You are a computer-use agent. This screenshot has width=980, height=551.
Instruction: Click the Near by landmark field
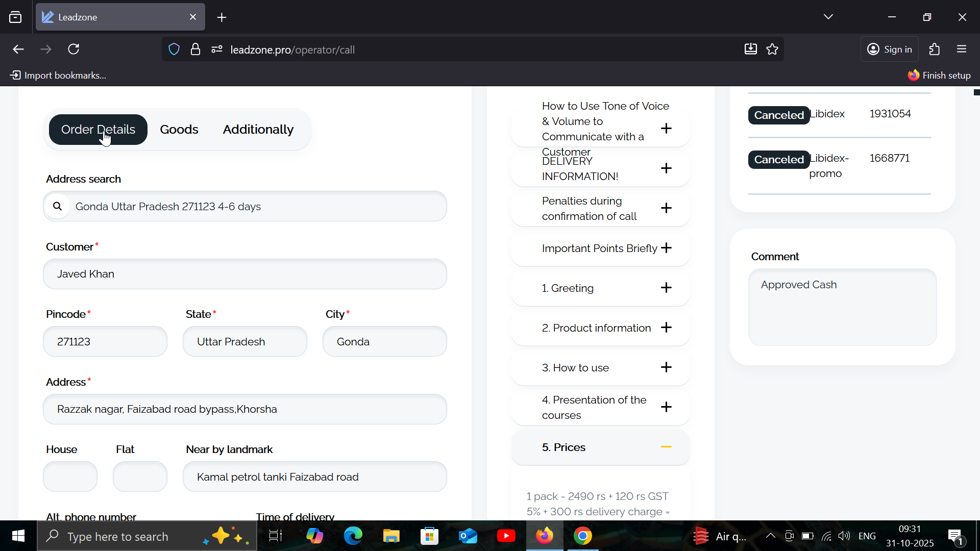314,477
